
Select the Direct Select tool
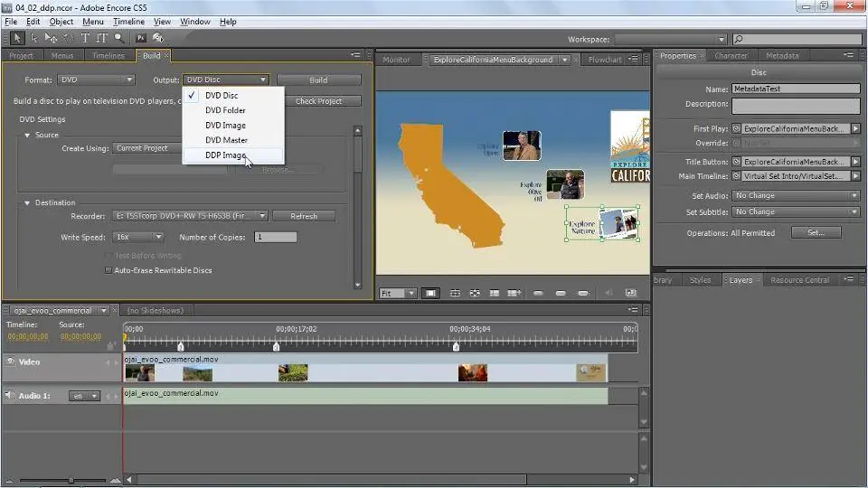click(33, 38)
